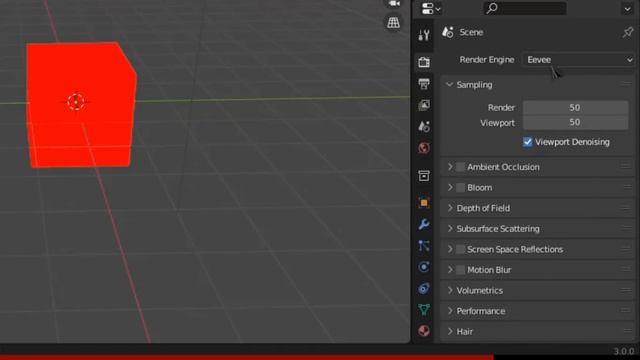Select the red cube in viewport
Viewport: 640px width, 360px height.
(x=82, y=105)
